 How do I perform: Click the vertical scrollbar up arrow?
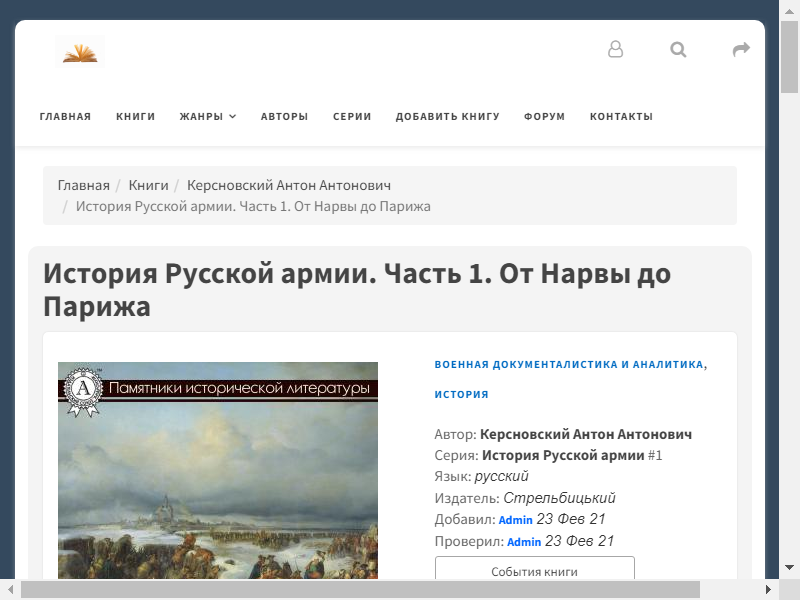(789, 10)
